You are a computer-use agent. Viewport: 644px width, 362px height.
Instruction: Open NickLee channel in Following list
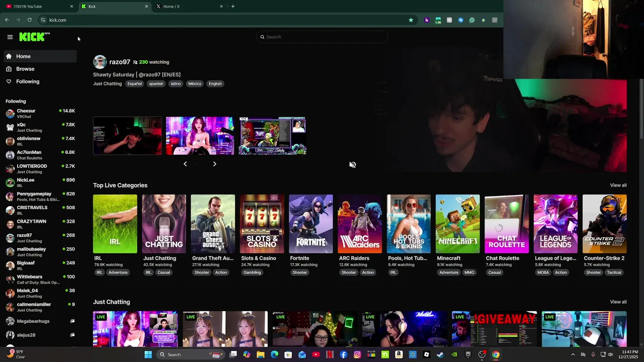click(40, 183)
